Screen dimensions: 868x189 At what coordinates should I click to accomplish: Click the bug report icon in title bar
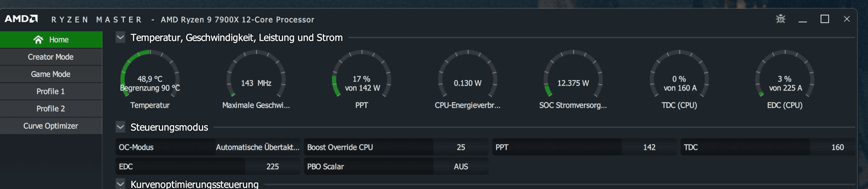coord(780,19)
